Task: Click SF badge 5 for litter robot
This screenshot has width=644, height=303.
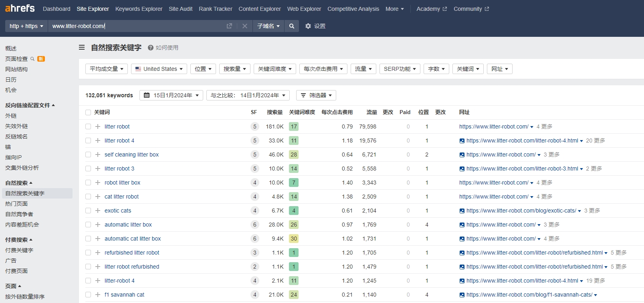Action: 254,126
